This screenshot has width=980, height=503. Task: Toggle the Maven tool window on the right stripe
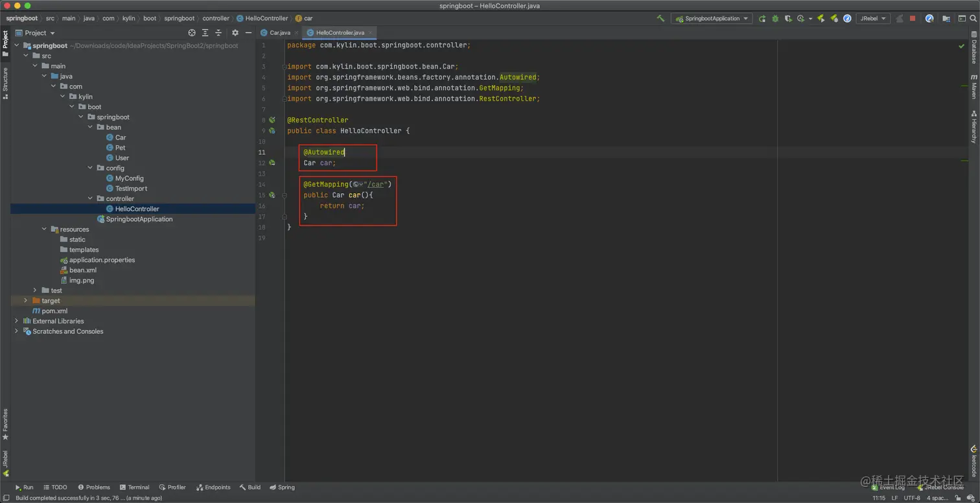[974, 86]
